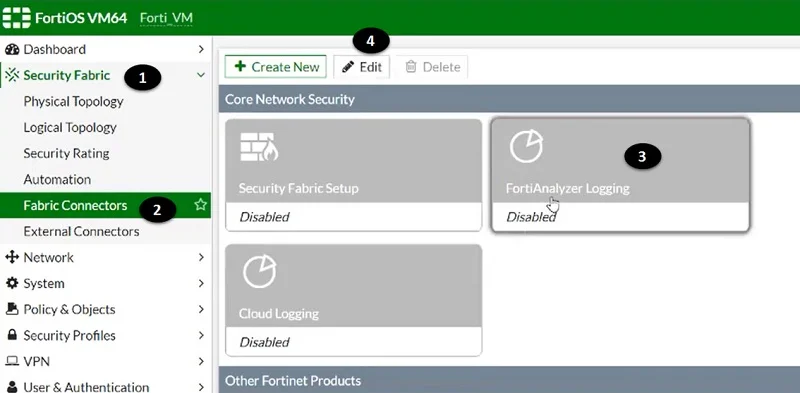Click the System gear icon in the sidebar
The width and height of the screenshot is (800, 393).
pos(12,283)
